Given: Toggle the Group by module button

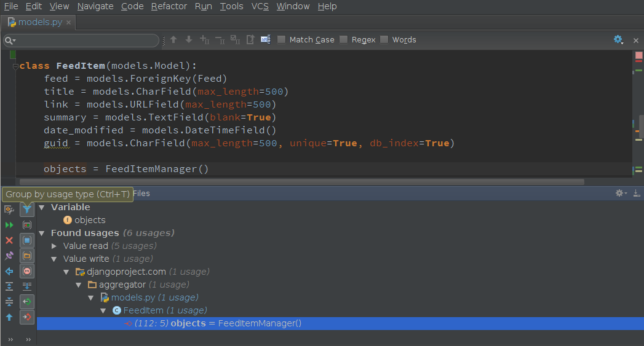Looking at the screenshot, I should click(26, 240).
